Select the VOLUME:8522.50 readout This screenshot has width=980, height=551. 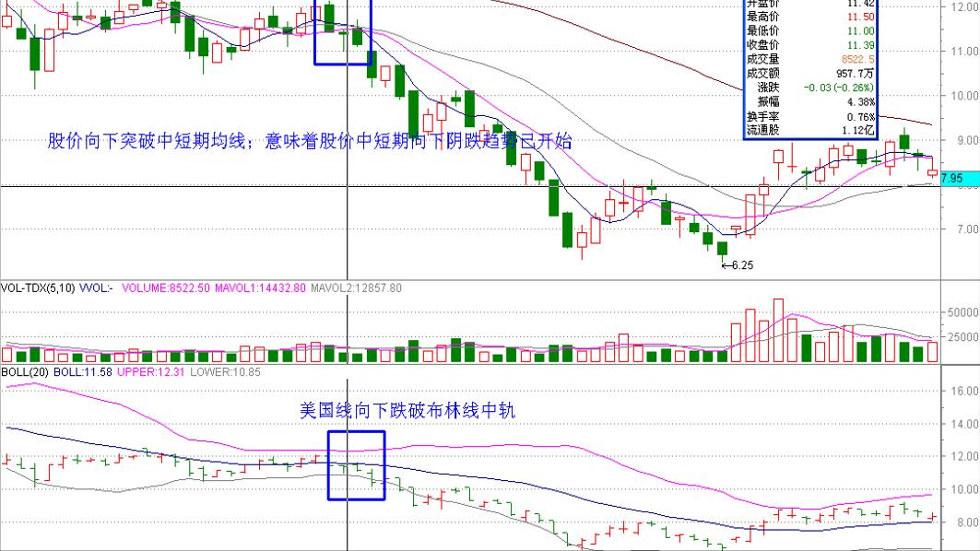[166, 288]
